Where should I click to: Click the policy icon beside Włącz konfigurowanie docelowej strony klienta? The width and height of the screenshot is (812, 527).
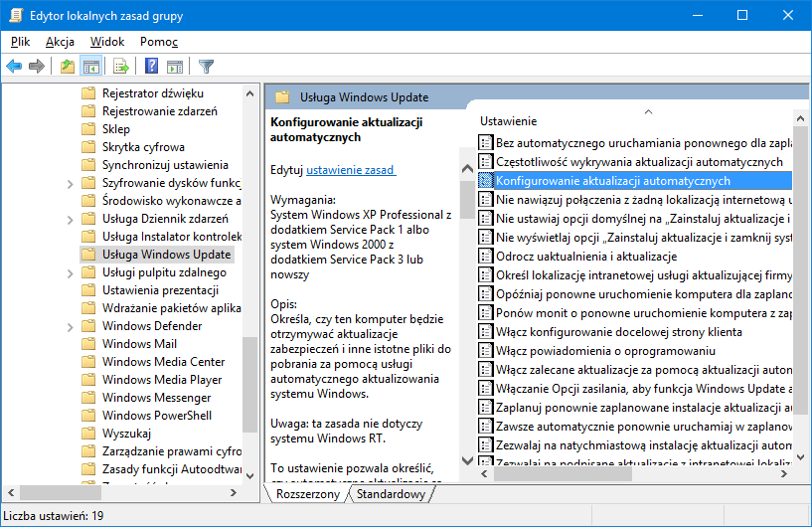485,332
